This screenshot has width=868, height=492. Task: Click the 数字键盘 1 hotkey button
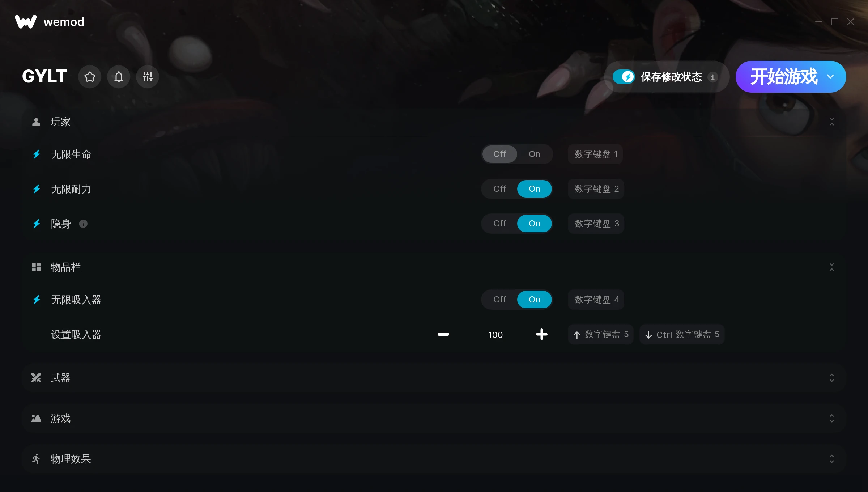[x=595, y=154]
